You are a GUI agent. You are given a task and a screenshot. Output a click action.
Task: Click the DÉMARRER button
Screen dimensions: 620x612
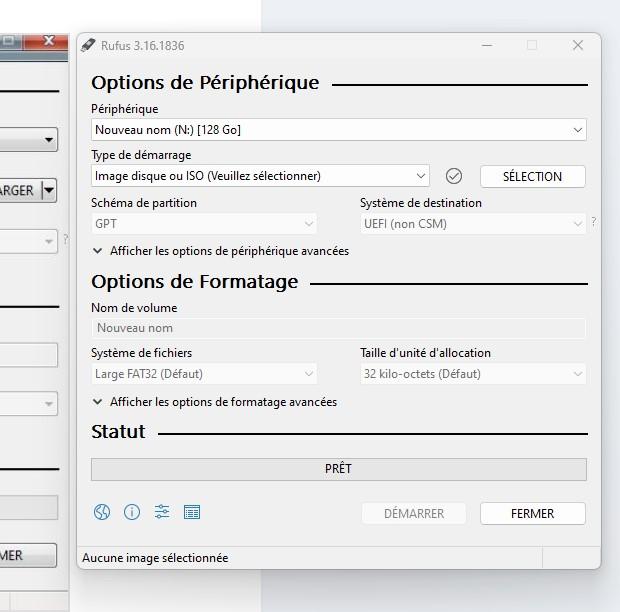click(414, 513)
